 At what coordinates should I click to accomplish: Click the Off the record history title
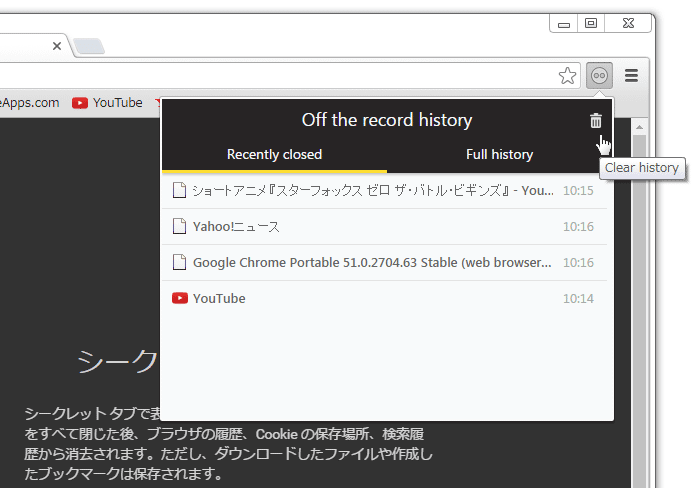(387, 120)
